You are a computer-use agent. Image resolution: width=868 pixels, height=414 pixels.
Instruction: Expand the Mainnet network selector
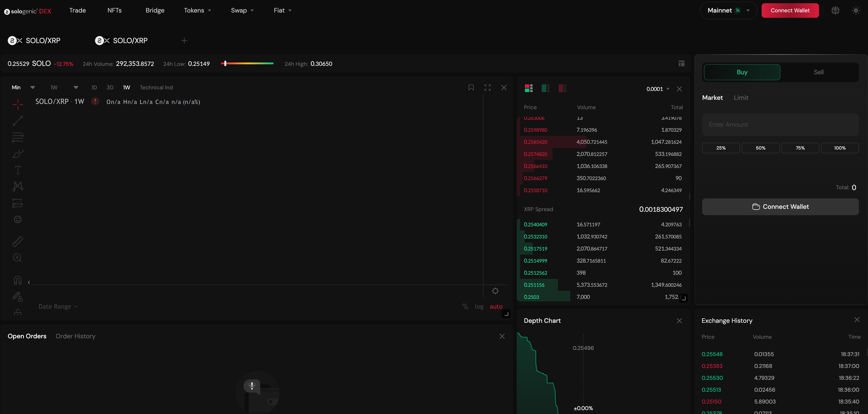point(728,10)
